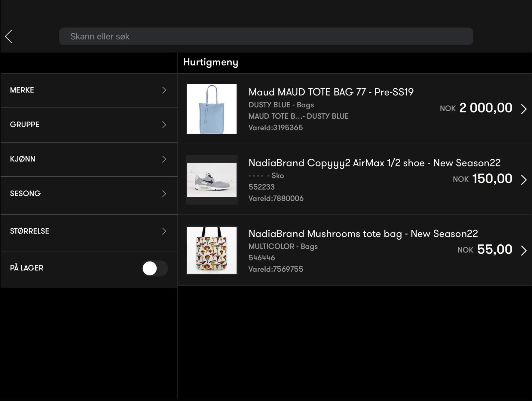Viewport: 532px width, 401px height.
Task: Expand the MERKE filter chevron
Action: [x=164, y=90]
